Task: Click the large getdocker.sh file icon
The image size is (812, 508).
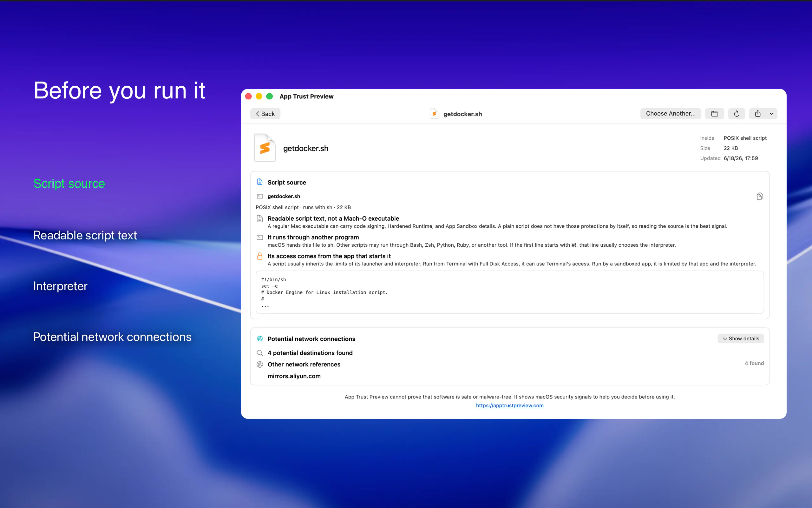Action: click(x=265, y=148)
